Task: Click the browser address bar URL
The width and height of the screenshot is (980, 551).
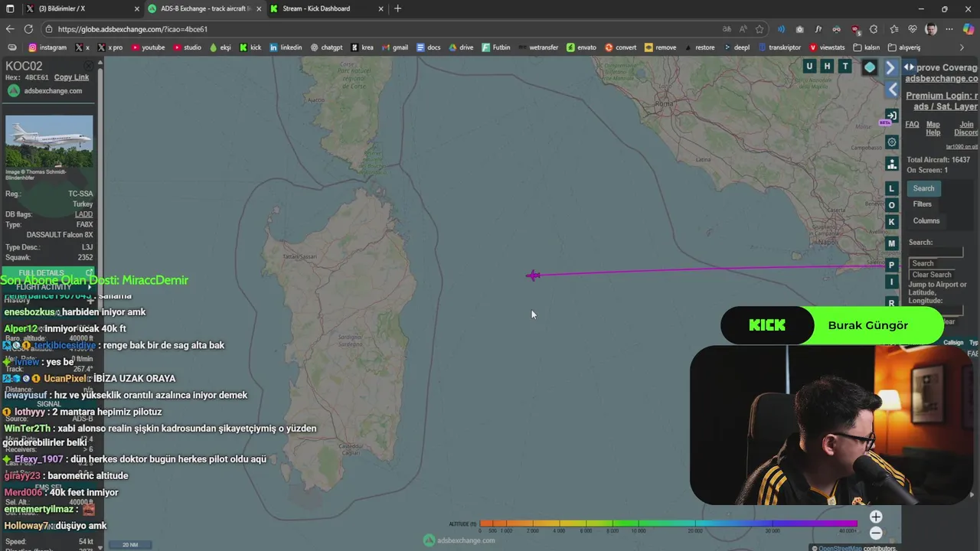Action: pos(132,29)
